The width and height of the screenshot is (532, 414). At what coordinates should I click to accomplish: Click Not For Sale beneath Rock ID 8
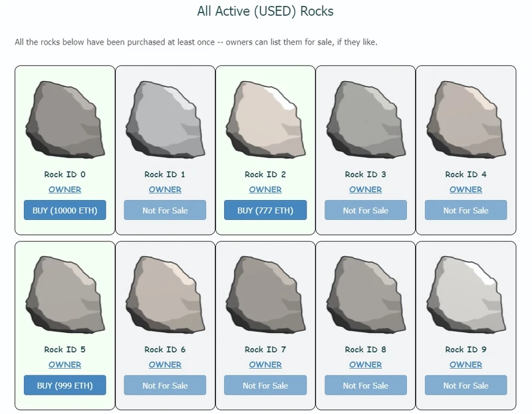365,385
